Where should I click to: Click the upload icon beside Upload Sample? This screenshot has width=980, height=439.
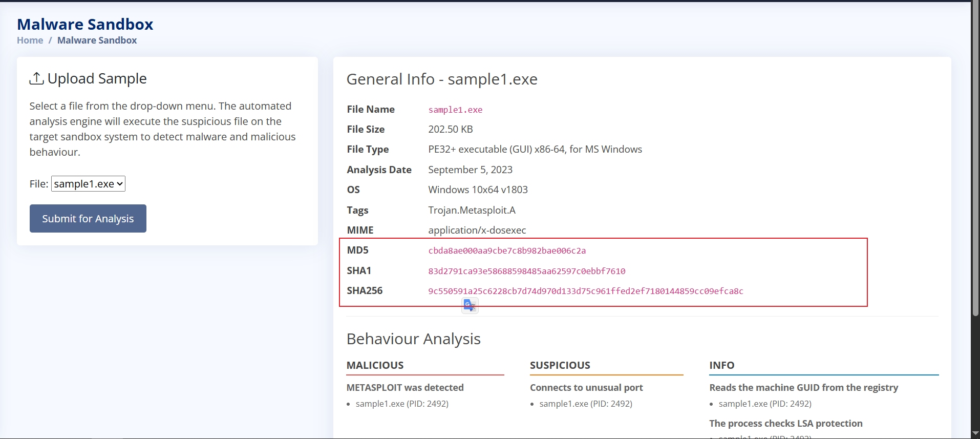(36, 78)
